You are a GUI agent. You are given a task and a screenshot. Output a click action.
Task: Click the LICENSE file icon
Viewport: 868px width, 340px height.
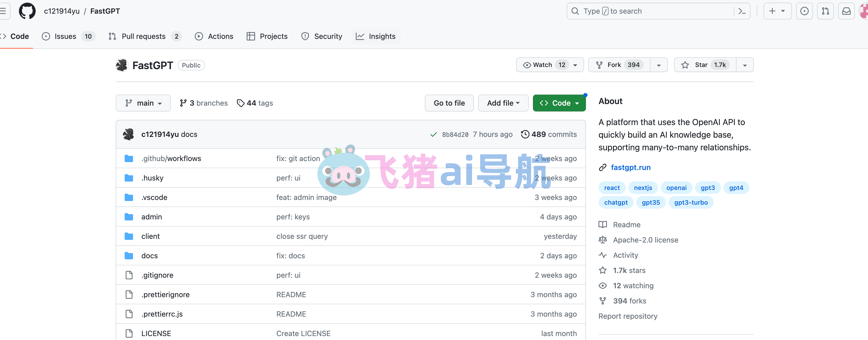[x=129, y=334]
